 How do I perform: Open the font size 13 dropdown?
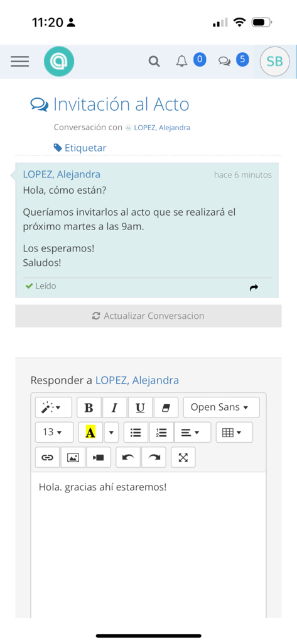pyautogui.click(x=54, y=432)
